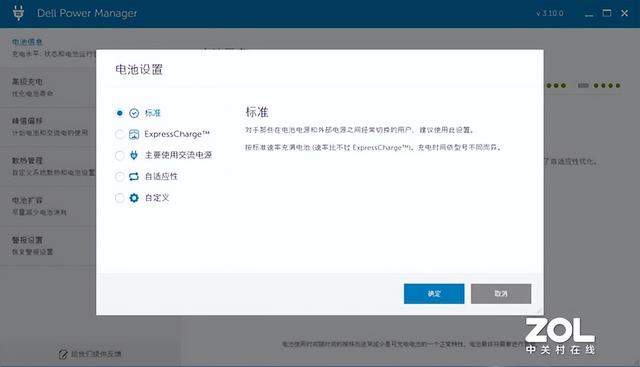Image resolution: width=640 pixels, height=367 pixels.
Task: Click the Dell Power Manager title text
Action: coord(87,13)
